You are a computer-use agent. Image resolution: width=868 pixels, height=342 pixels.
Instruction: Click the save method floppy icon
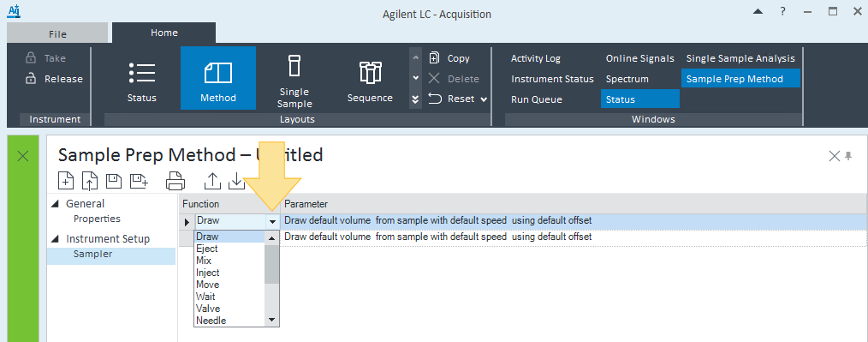pos(114,180)
